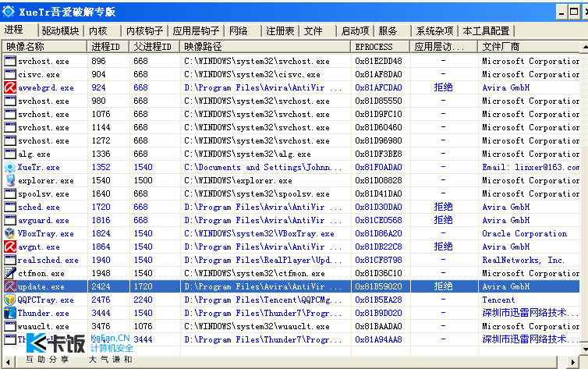Click the XueTr title bar app icon
The image size is (588, 369).
9,12
